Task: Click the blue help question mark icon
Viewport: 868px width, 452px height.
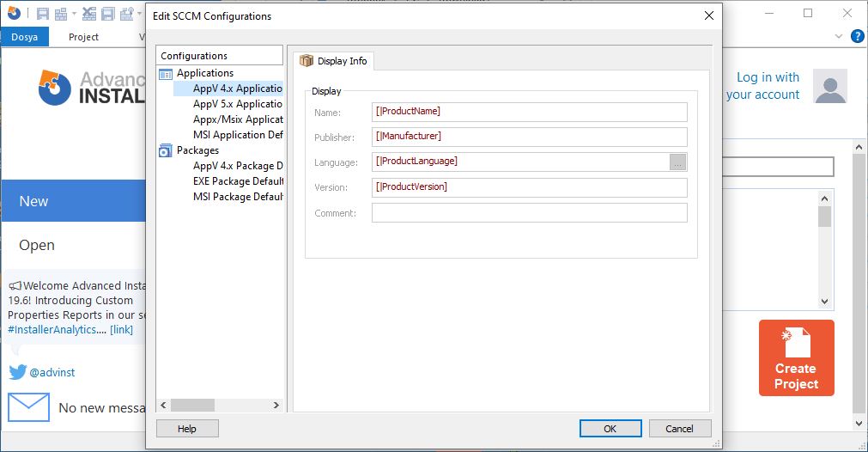Action: [x=858, y=37]
